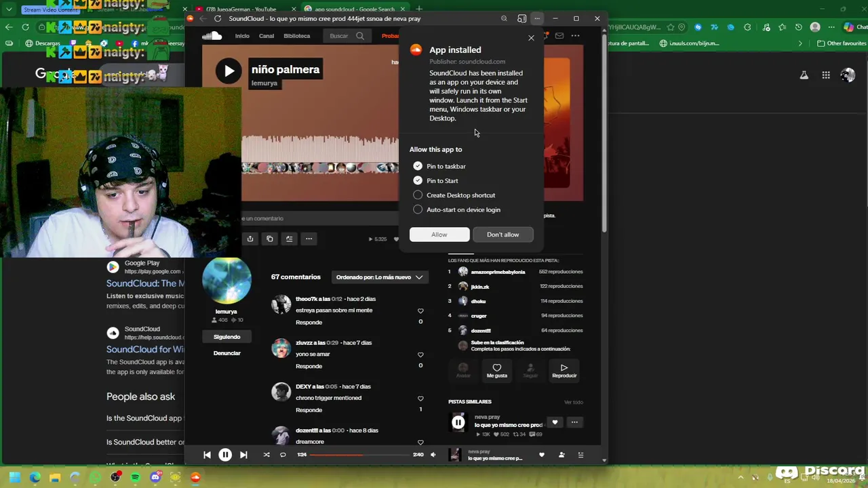Open Spotify from the taskbar
The height and width of the screenshot is (488, 868).
tap(135, 477)
